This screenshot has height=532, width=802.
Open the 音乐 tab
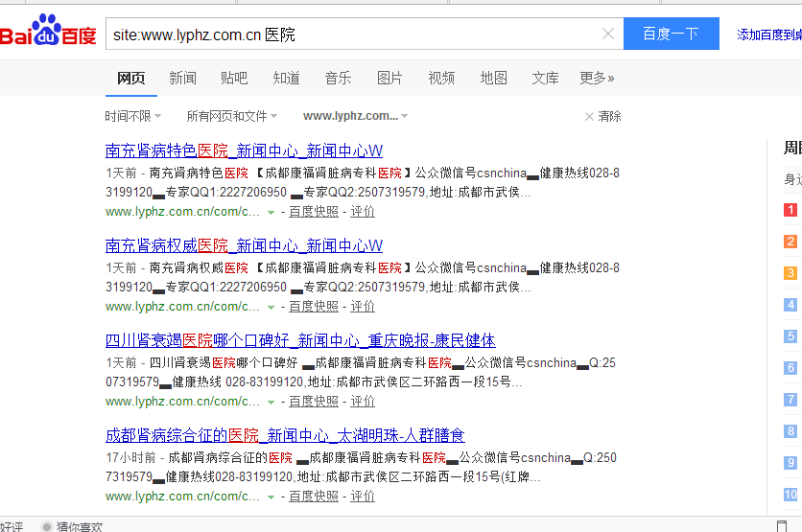pos(338,78)
